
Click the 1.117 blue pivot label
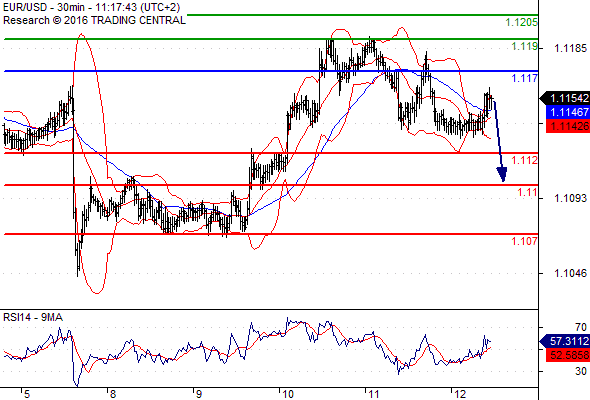tap(525, 78)
